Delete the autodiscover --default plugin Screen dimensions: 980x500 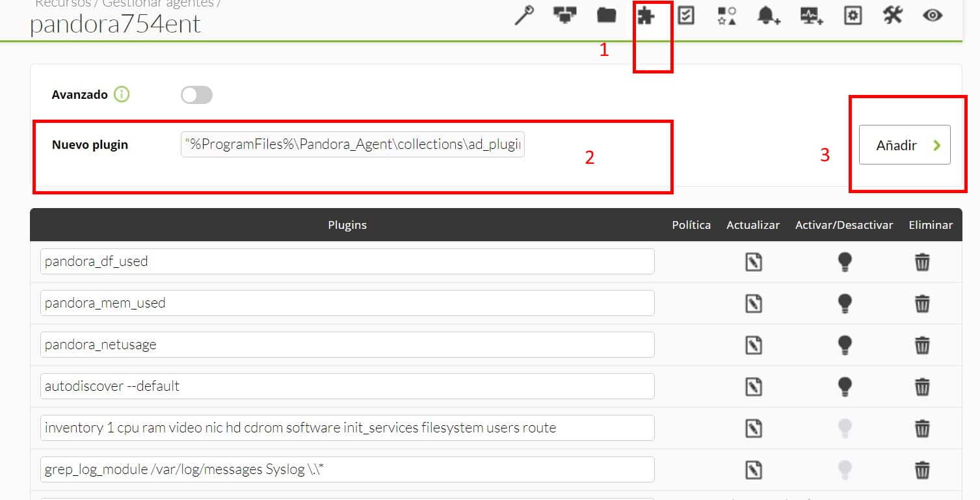click(922, 387)
